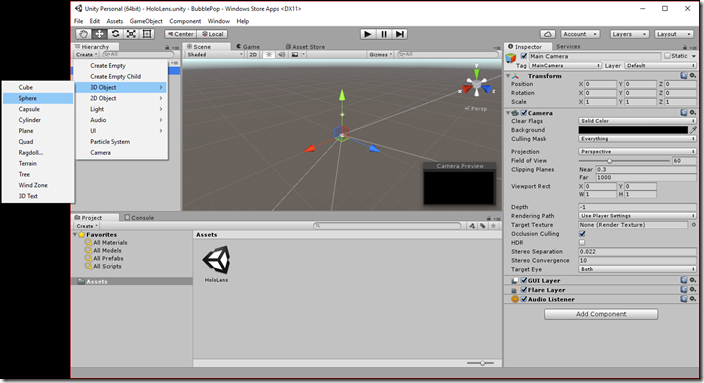Image resolution: width=704 pixels, height=383 pixels.
Task: Open the Clear Flags dropdown
Action: point(637,121)
